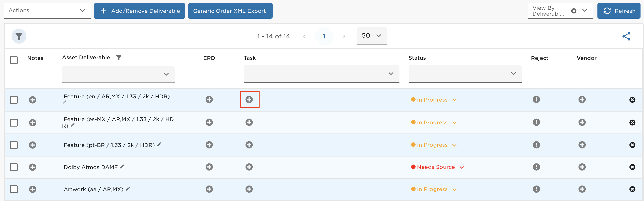
Task: Edit Feature pt-BR deliverable pencil icon
Action: coord(159,144)
